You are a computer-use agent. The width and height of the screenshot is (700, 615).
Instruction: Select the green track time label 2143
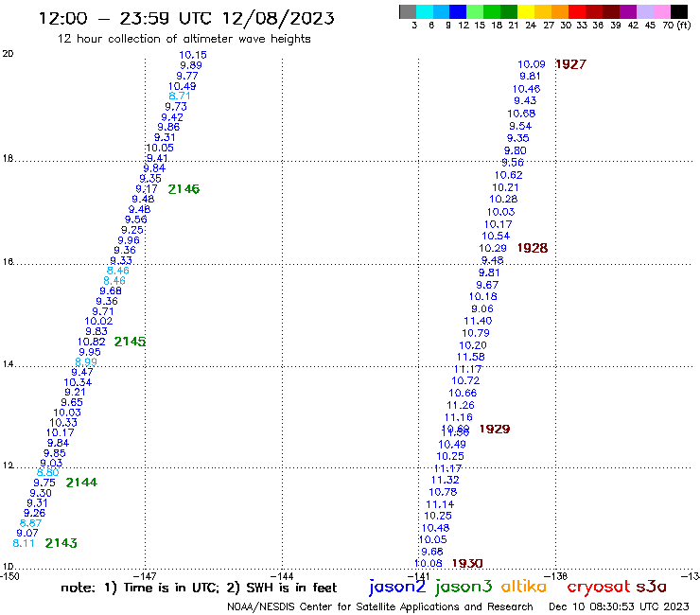(61, 543)
